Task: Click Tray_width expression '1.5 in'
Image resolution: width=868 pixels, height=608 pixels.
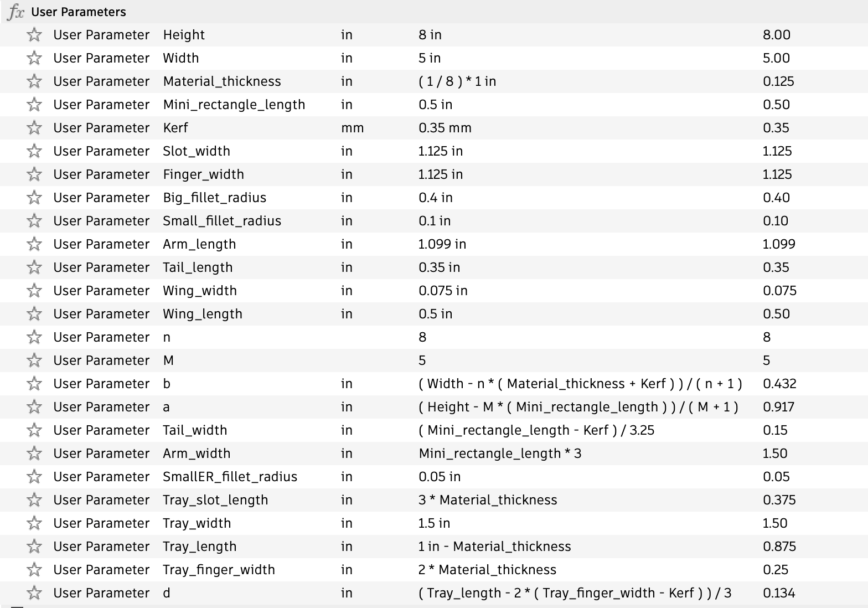Action: click(x=435, y=523)
